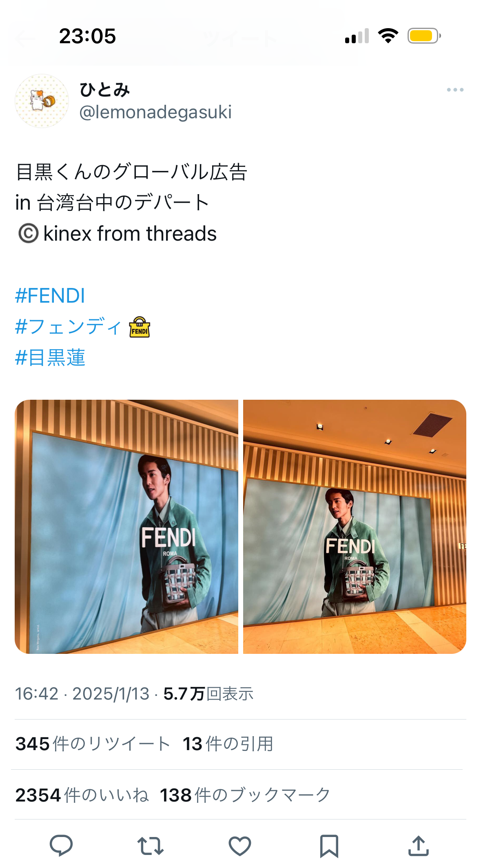The image size is (481, 868).
Task: Like the tweet with heart icon
Action: coord(239,846)
